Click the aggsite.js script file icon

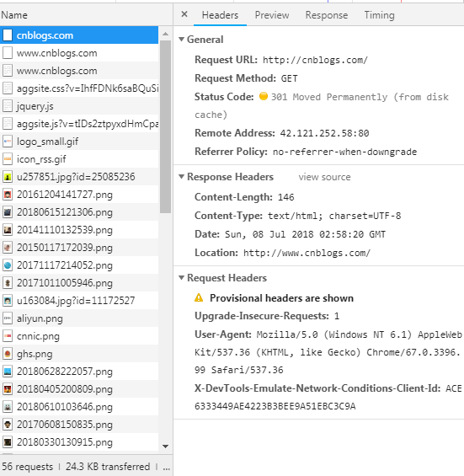(x=8, y=124)
